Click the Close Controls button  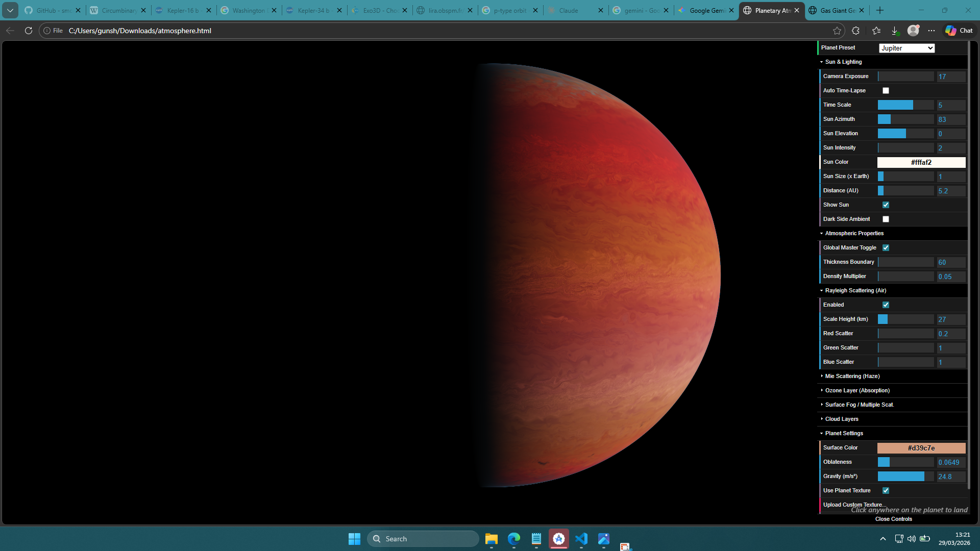point(893,519)
